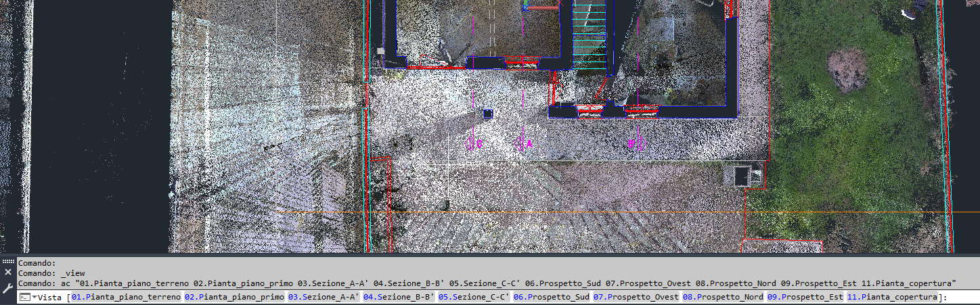Pick the 06.Prospetto_Sud view option
This screenshot has height=305, width=980.
(552, 298)
